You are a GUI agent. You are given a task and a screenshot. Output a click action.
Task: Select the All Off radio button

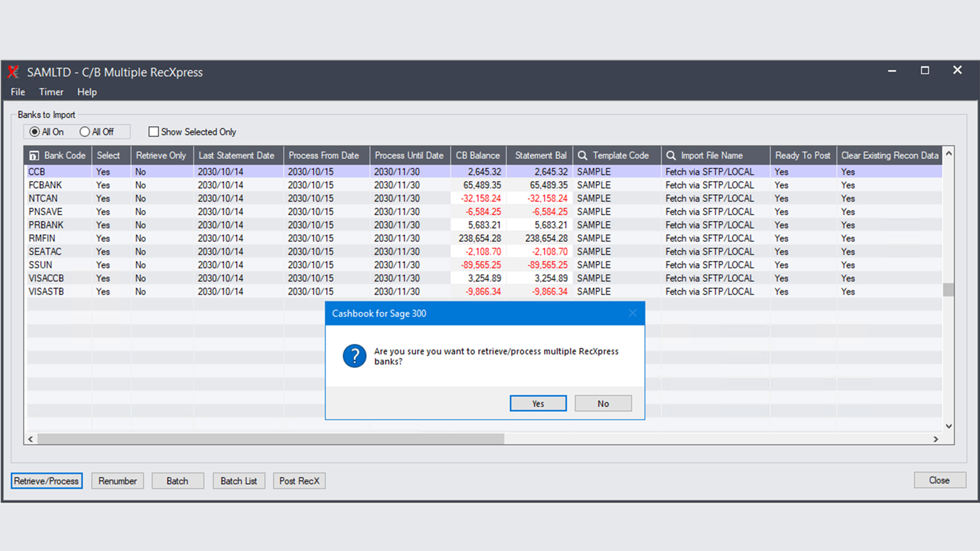point(85,132)
